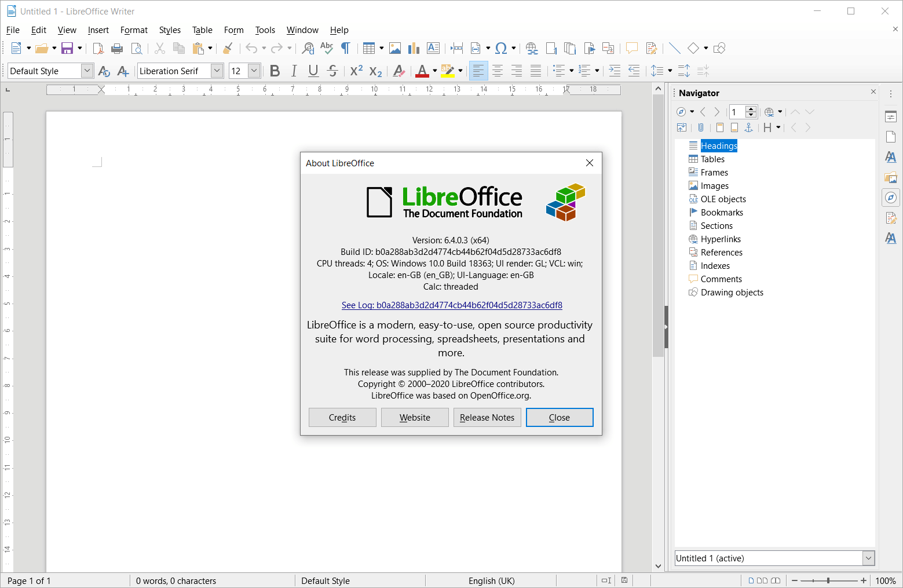903x588 pixels.
Task: Insert a text box
Action: coord(433,48)
